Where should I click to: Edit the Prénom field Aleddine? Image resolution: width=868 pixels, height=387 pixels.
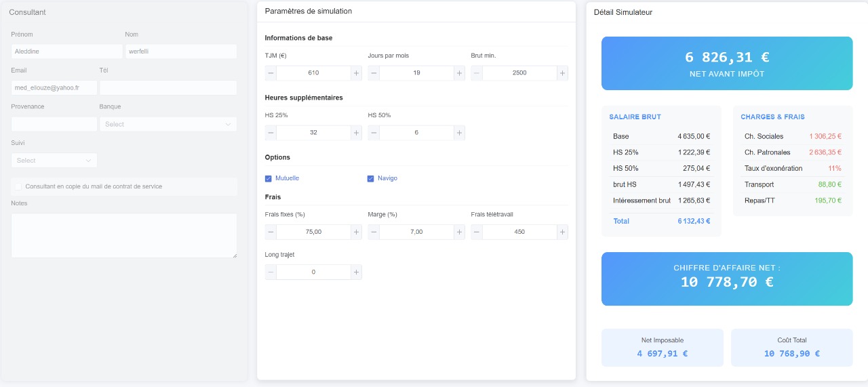pyautogui.click(x=67, y=52)
